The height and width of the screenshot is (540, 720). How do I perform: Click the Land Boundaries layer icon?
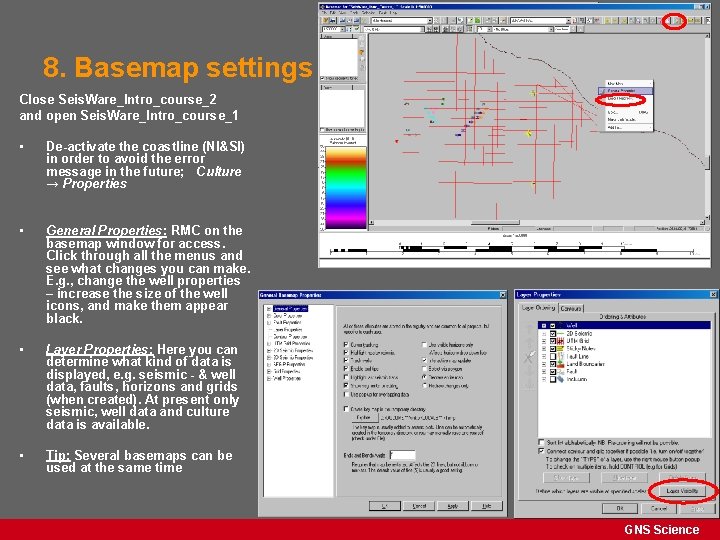(x=561, y=364)
